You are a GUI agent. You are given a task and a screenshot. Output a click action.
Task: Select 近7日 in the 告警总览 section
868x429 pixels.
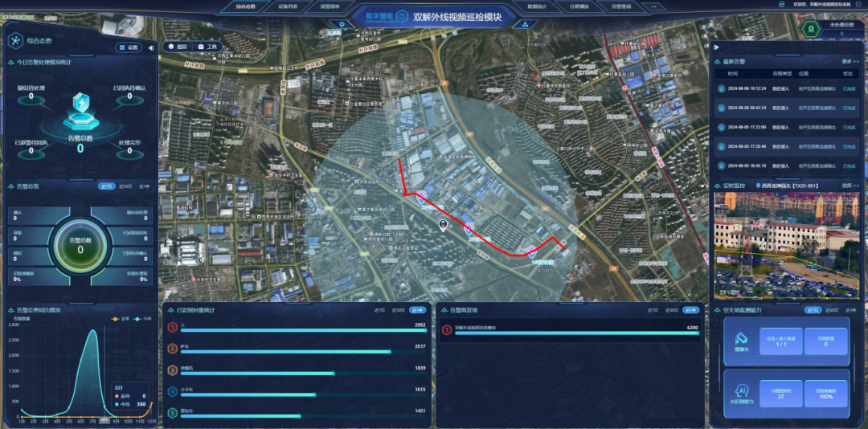pos(107,186)
